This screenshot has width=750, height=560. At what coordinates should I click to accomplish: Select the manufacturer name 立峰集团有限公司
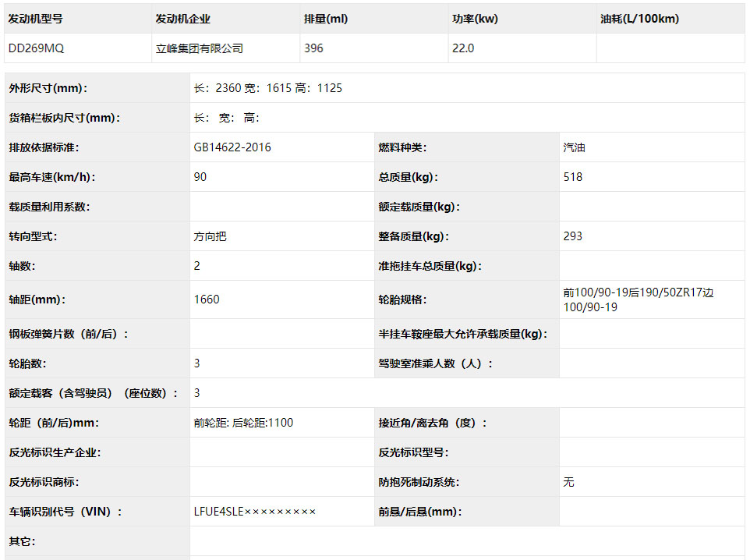tap(200, 48)
